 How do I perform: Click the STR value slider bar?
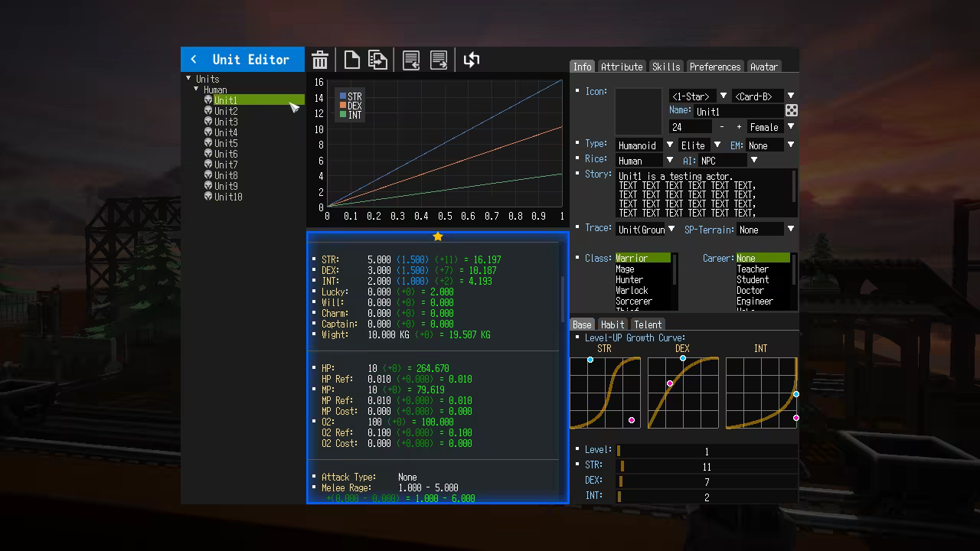coord(706,466)
